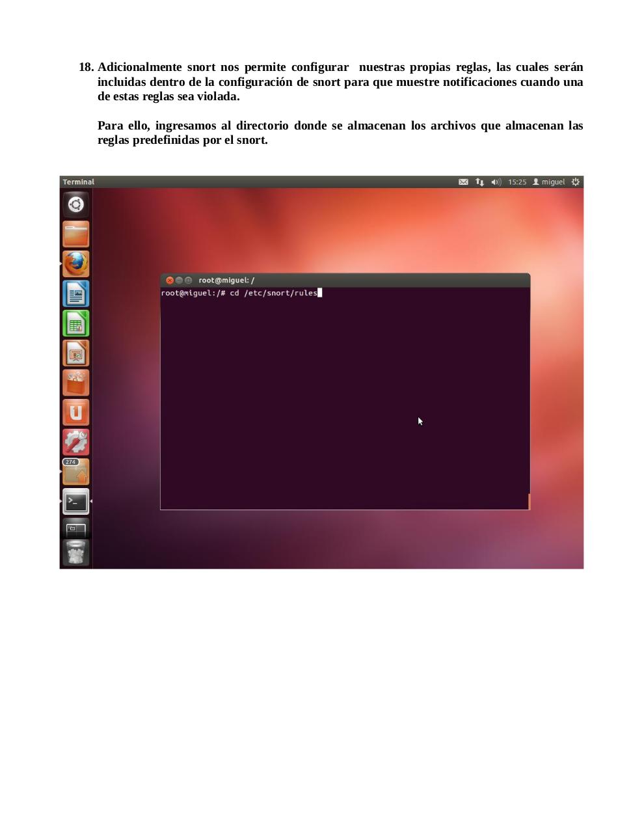Open the Ubuntu One icon
This screenshot has width=644, height=833.
click(x=75, y=413)
